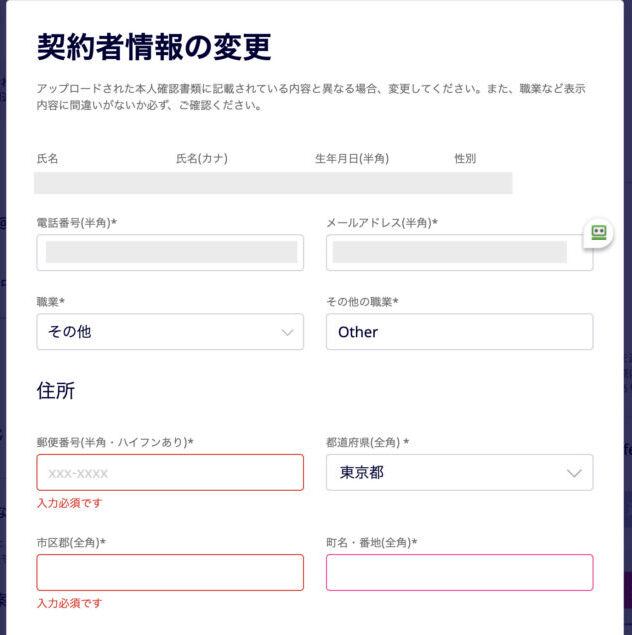Click the その他の職業 field containing Other

[x=460, y=332]
